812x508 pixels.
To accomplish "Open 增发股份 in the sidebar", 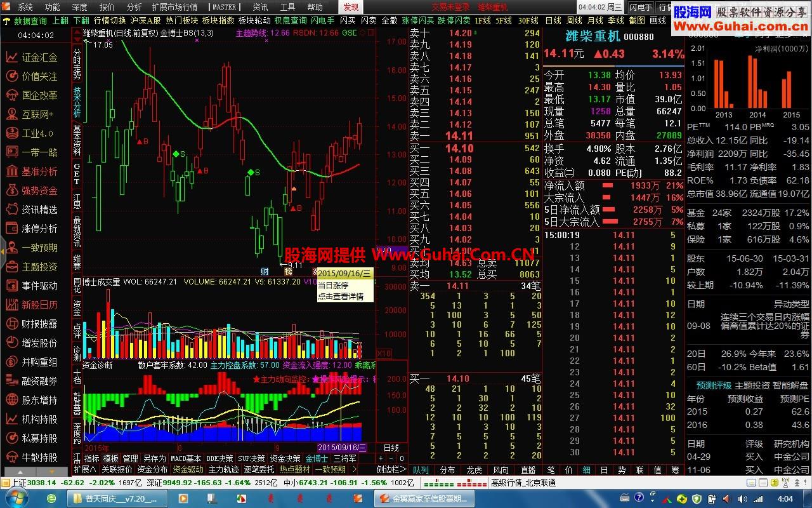I will [x=33, y=343].
